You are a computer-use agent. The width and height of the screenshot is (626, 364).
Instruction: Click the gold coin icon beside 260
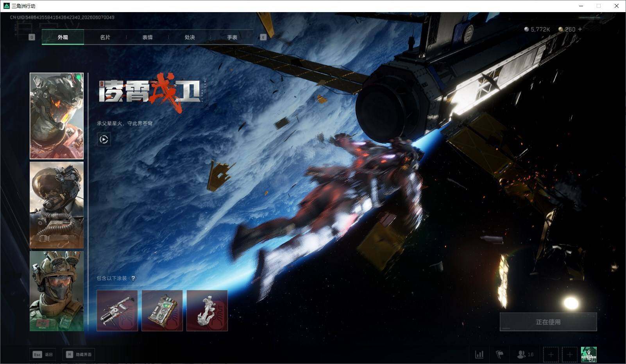(x=561, y=29)
